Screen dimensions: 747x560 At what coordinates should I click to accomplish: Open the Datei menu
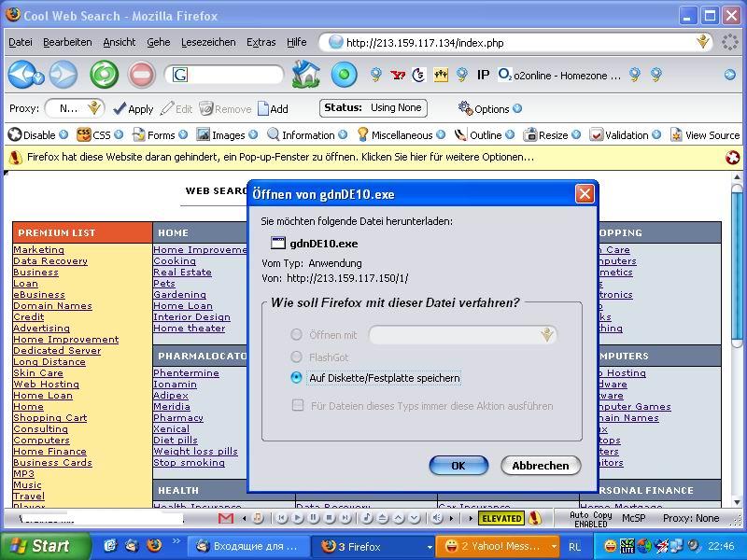pos(21,42)
